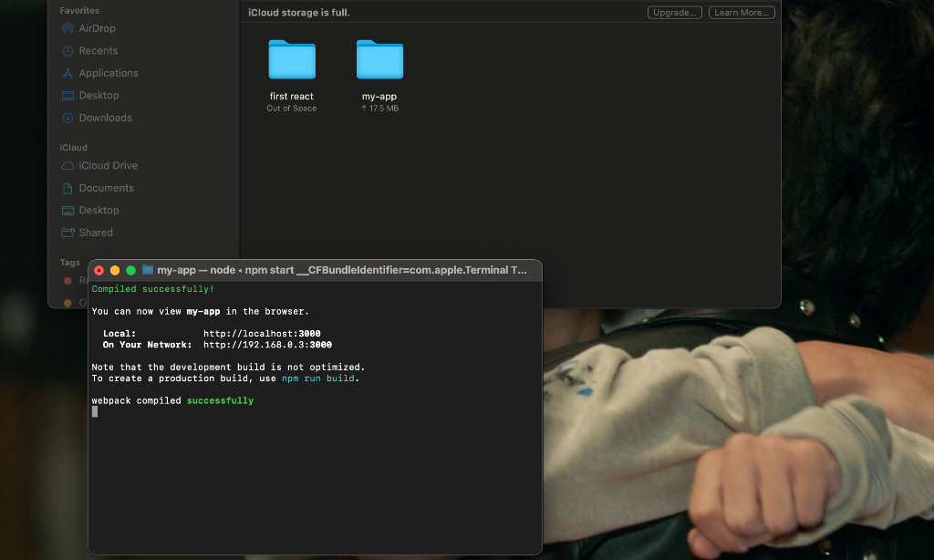Click the Learn More… storage button
The width and height of the screenshot is (934, 560).
[x=741, y=12]
